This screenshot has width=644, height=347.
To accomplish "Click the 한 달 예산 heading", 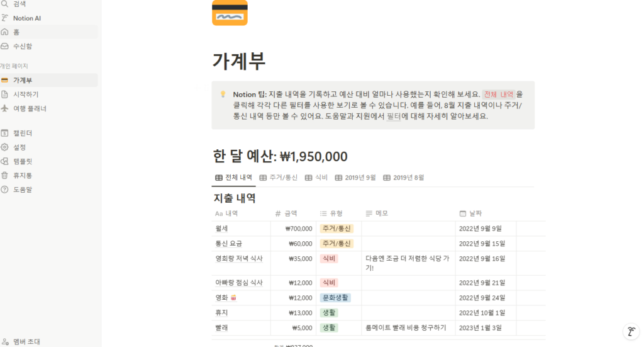I will [280, 156].
